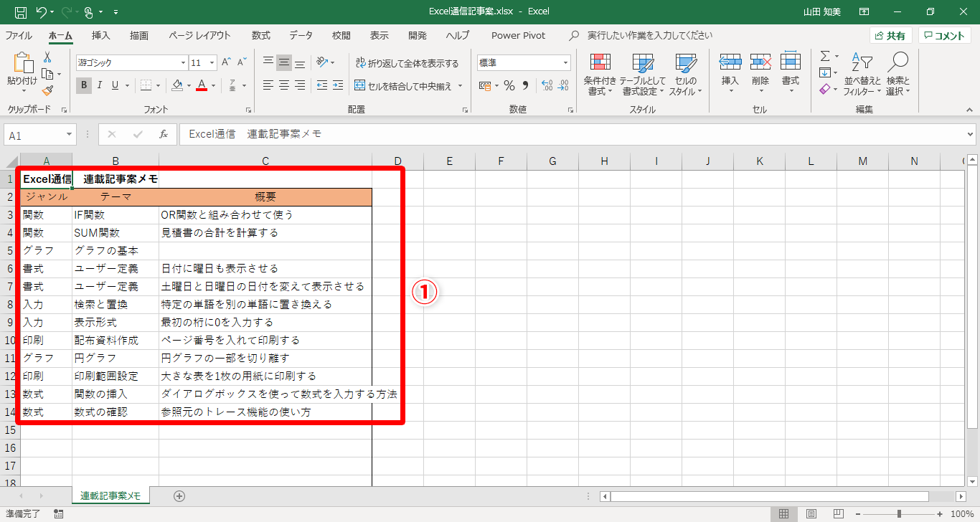Open the borders dropdown arrow
Viewport: 980px width, 522px height.
tap(159, 85)
